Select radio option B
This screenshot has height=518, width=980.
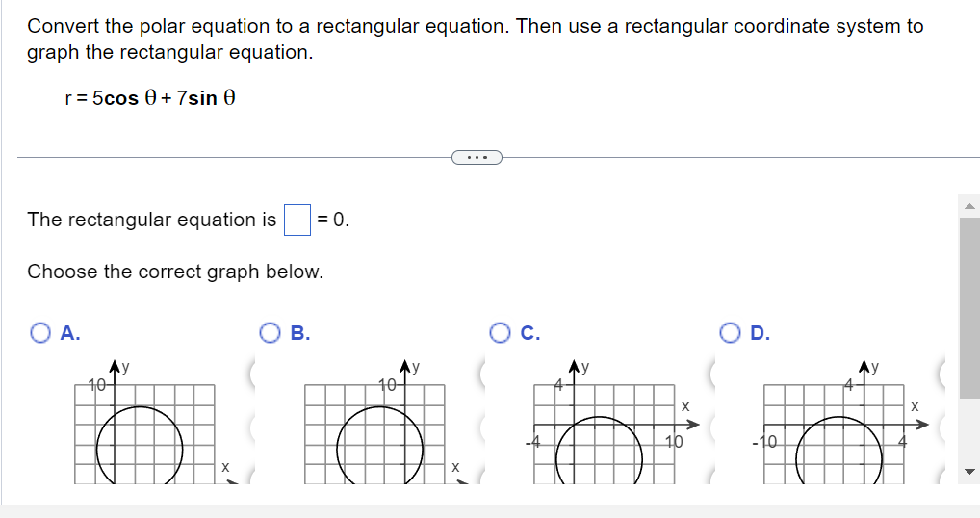click(x=270, y=333)
